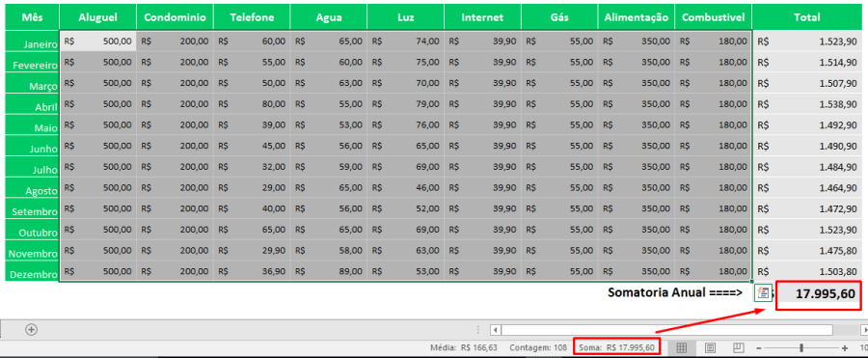The image size is (868, 358).
Task: Select Fevereiro's Condominio cell 200,00
Action: coord(175,62)
